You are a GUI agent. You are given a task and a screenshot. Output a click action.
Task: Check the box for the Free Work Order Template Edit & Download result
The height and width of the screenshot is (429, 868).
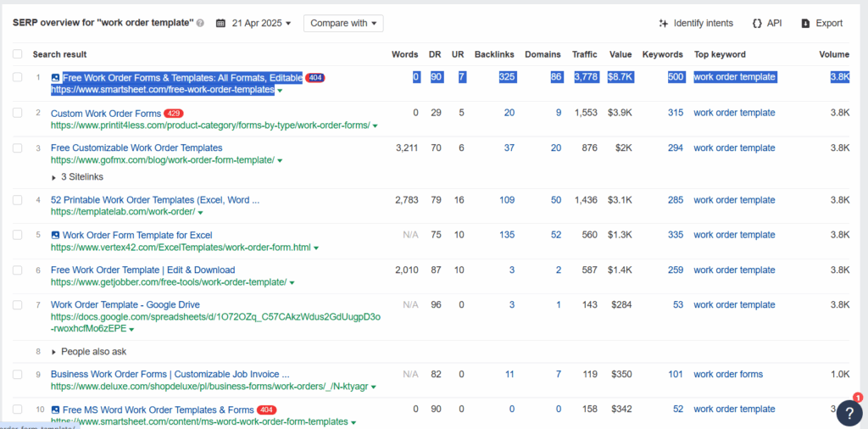[18, 270]
